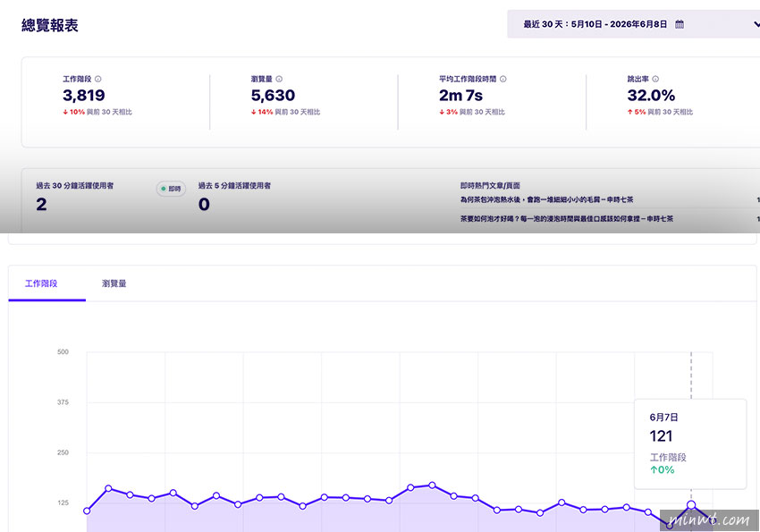Click info icon beside 瀏覽量 metric
The width and height of the screenshot is (760, 532).
coord(279,79)
